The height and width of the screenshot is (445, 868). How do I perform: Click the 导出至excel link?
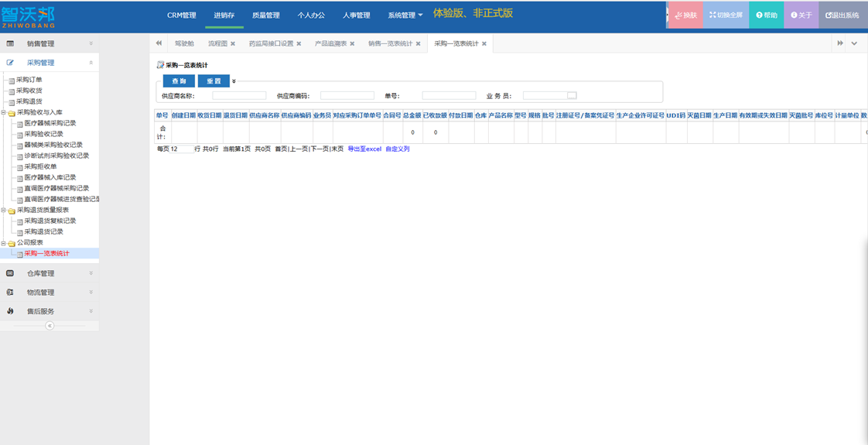click(x=364, y=149)
